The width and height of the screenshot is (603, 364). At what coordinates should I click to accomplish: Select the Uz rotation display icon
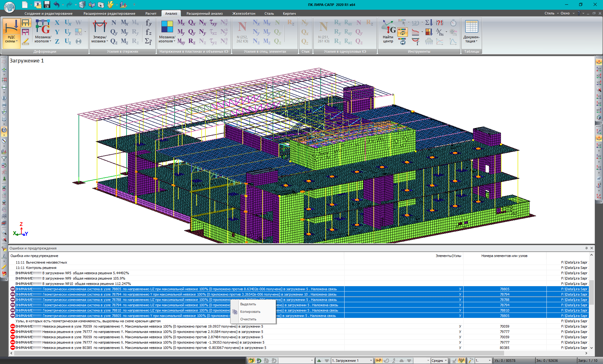pyautogui.click(x=68, y=41)
